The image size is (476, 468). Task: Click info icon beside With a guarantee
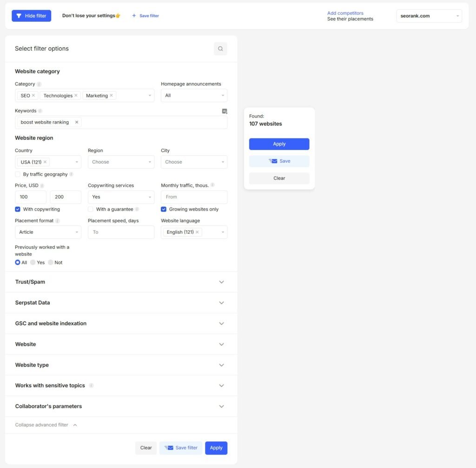coord(137,209)
